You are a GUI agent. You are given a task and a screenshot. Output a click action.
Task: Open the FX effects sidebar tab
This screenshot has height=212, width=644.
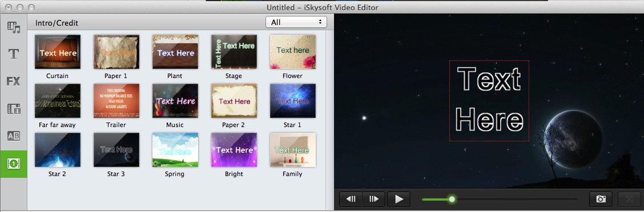[14, 81]
